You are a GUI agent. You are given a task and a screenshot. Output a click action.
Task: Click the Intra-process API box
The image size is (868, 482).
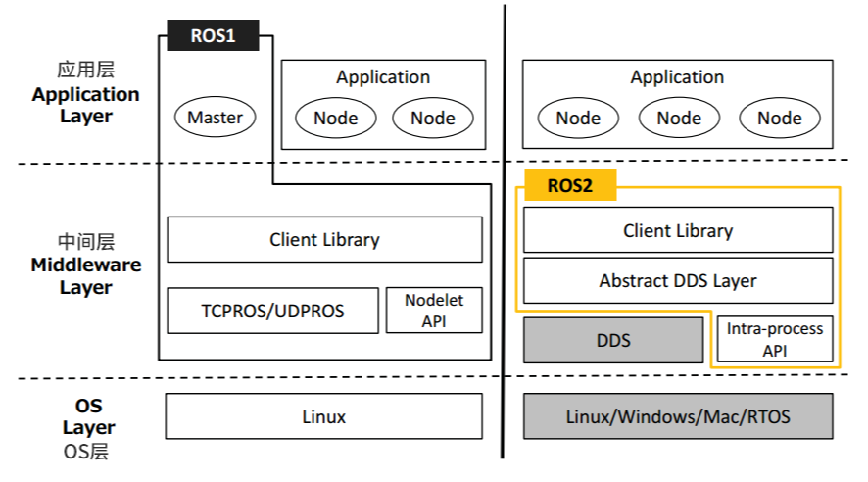pyautogui.click(x=775, y=339)
